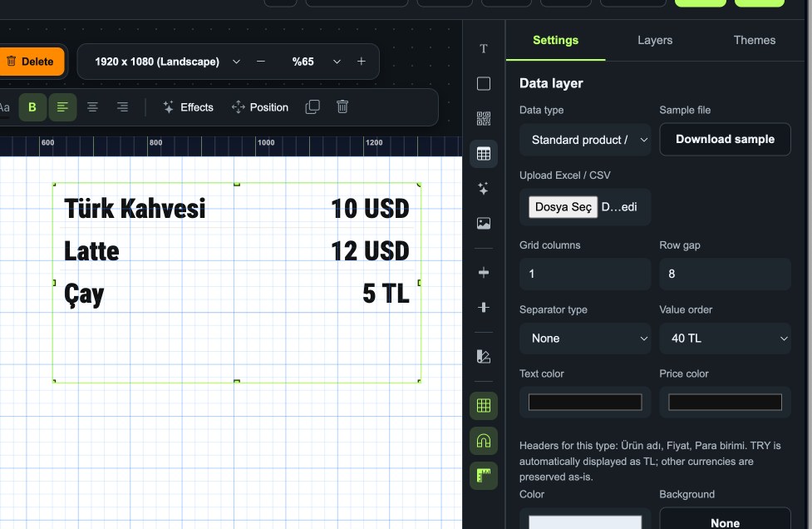The image size is (812, 529).
Task: Select the rectangle shape tool
Action: coord(484,83)
